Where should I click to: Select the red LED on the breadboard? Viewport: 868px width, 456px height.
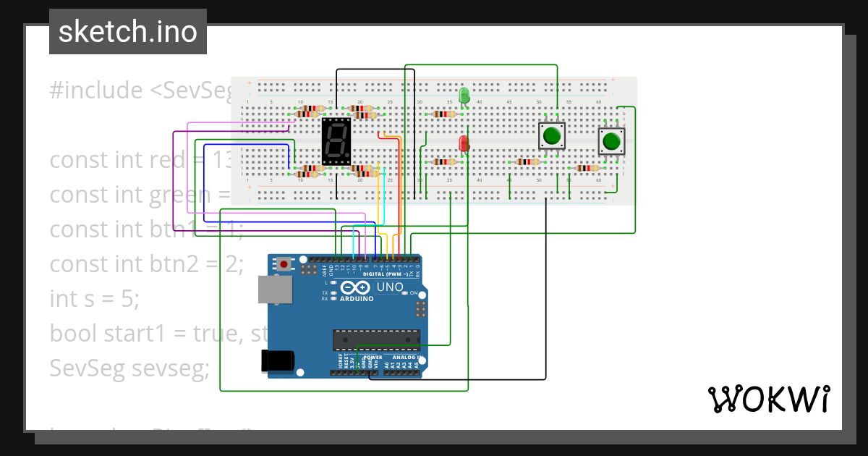tap(464, 144)
